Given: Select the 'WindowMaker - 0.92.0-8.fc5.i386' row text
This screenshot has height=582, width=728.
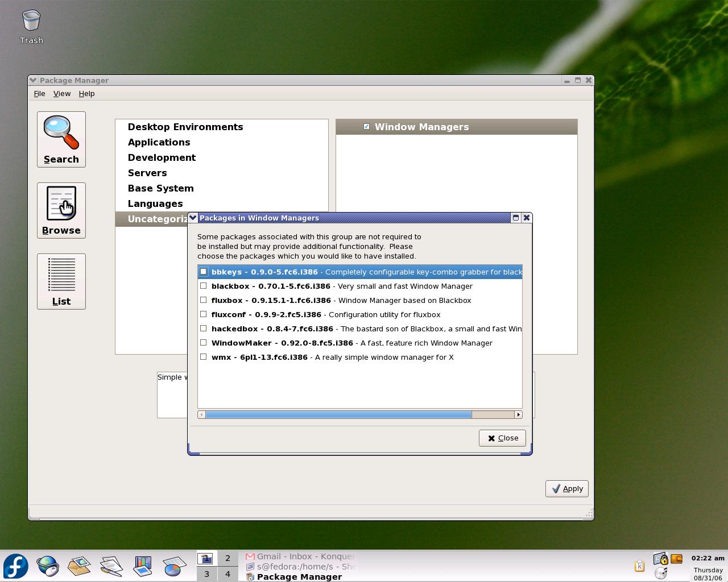Looking at the screenshot, I should pos(282,343).
